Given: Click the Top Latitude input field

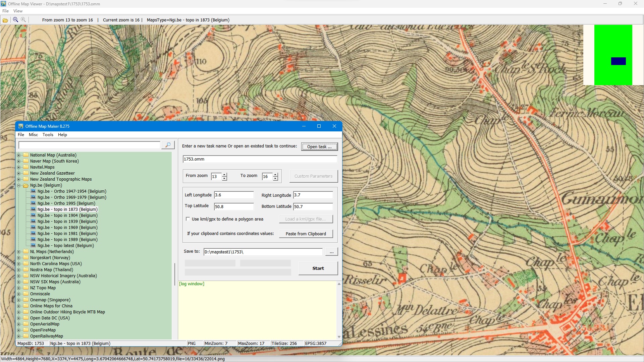Looking at the screenshot, I should [234, 206].
